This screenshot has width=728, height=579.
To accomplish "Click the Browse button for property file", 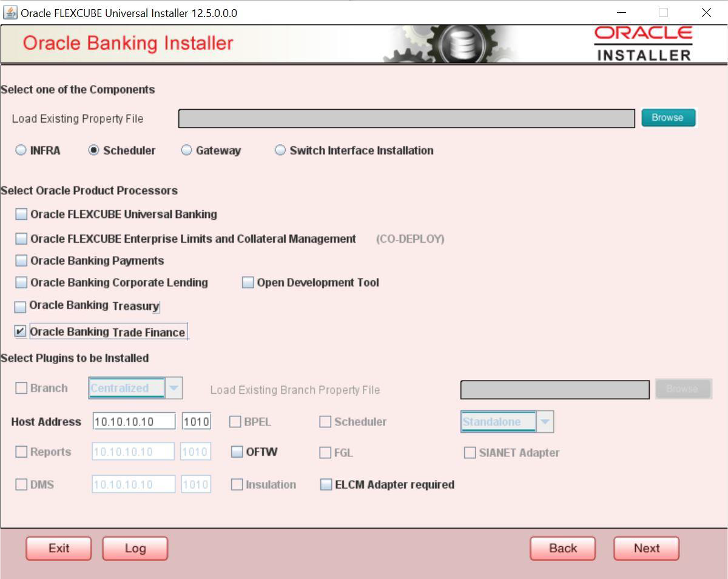I will click(667, 118).
